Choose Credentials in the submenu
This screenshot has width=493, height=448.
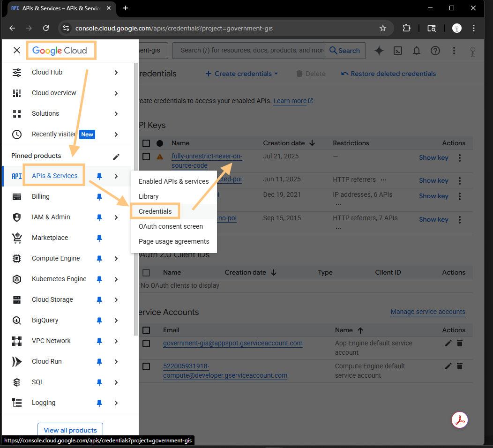155,211
